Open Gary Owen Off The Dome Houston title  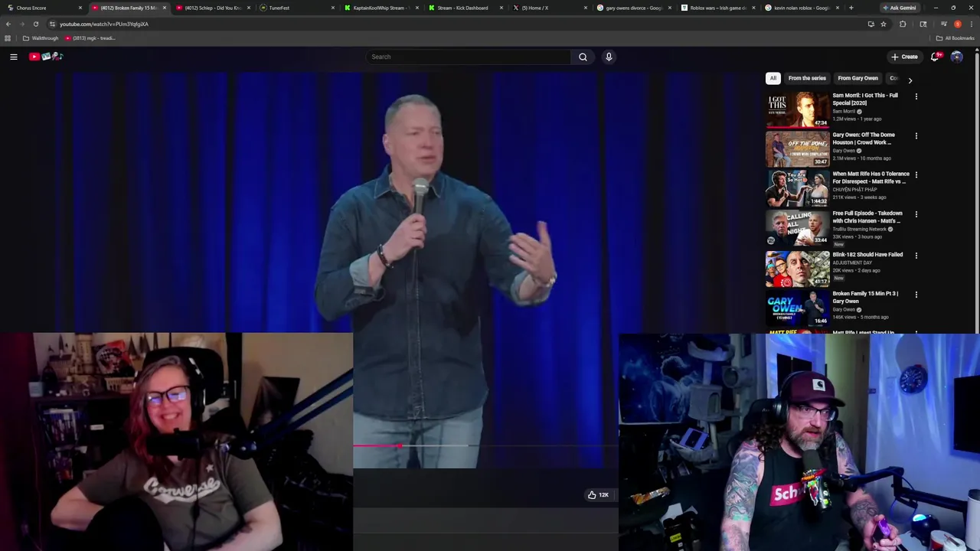(864, 139)
